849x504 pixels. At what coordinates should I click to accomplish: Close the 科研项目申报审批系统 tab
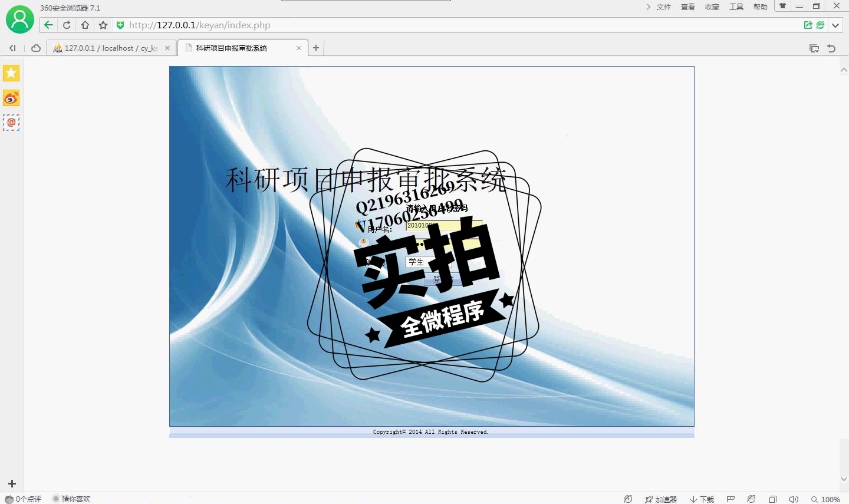point(299,48)
